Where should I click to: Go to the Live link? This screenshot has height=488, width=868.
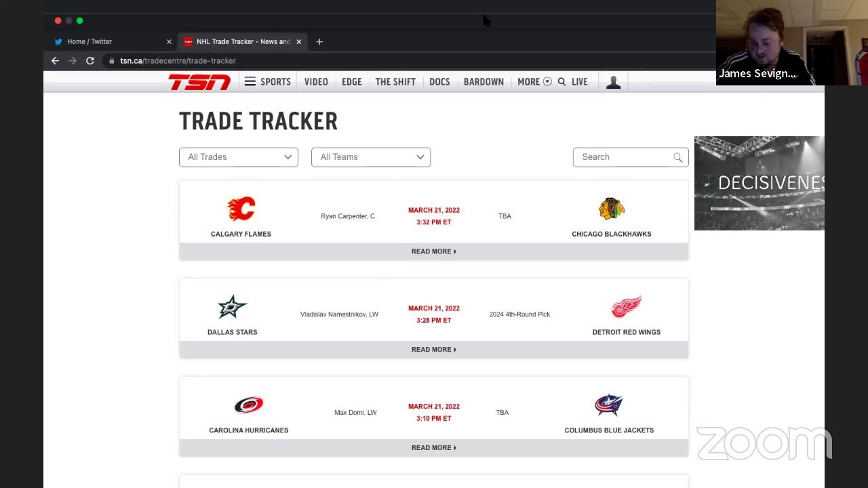[x=579, y=81]
